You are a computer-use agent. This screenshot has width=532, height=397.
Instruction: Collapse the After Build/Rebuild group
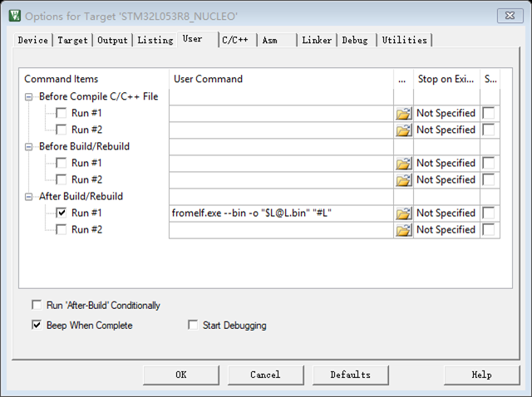pyautogui.click(x=29, y=197)
